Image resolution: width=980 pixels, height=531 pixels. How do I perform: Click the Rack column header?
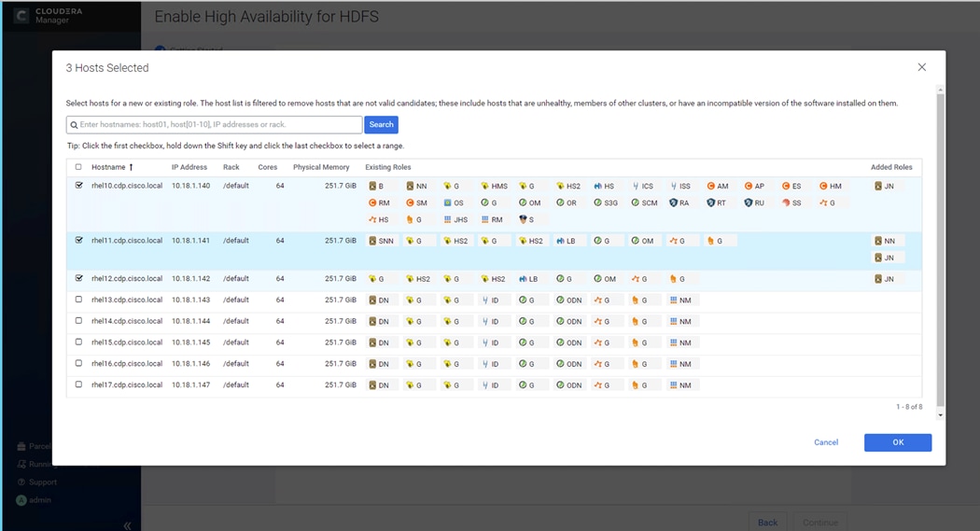(231, 167)
